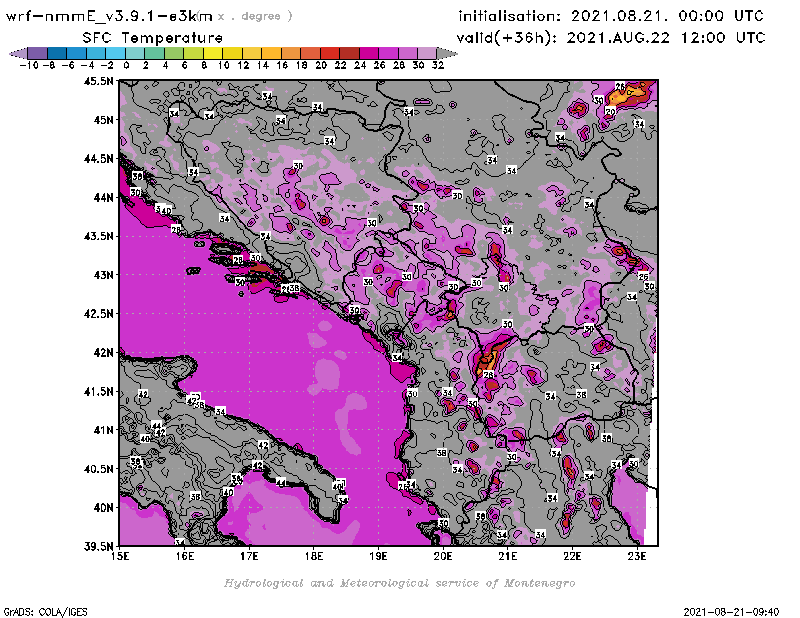Viewport: 800px width, 618px height.
Task: Click the 42N latitude axis label
Action: [103, 352]
